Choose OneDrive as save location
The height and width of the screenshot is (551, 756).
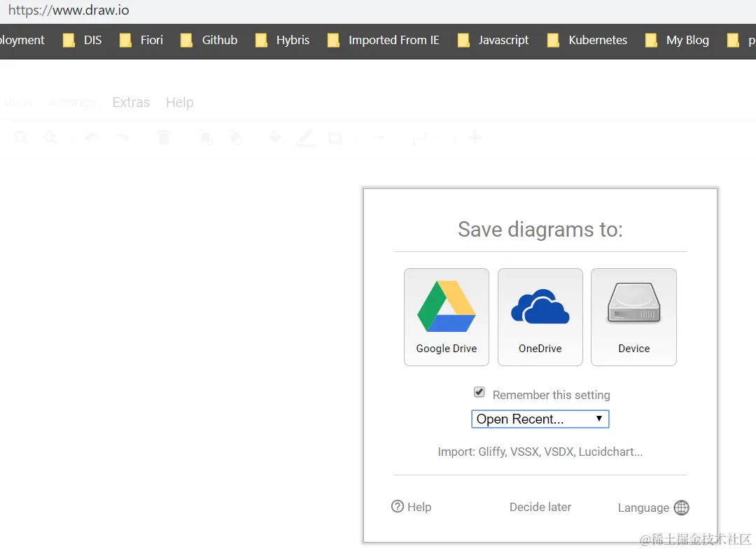coord(540,316)
